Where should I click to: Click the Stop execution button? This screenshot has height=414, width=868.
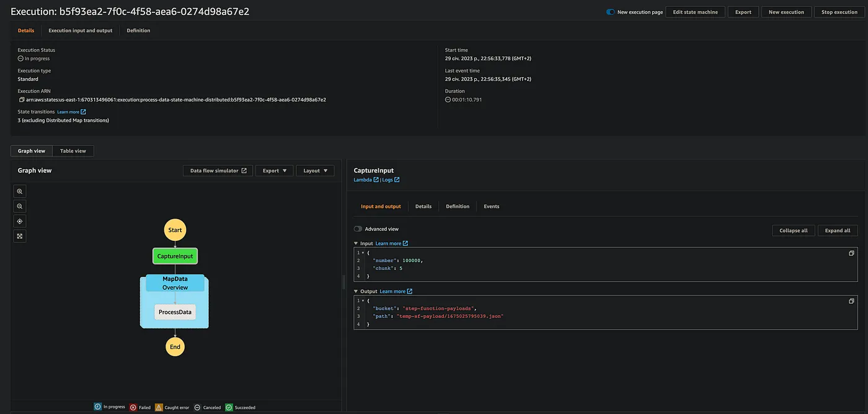[839, 12]
